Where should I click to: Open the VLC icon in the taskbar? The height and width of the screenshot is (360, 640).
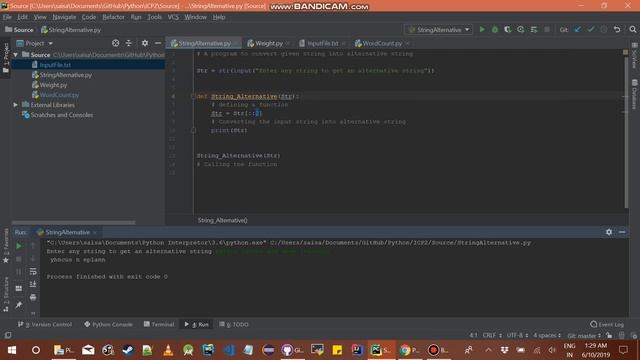point(168,350)
